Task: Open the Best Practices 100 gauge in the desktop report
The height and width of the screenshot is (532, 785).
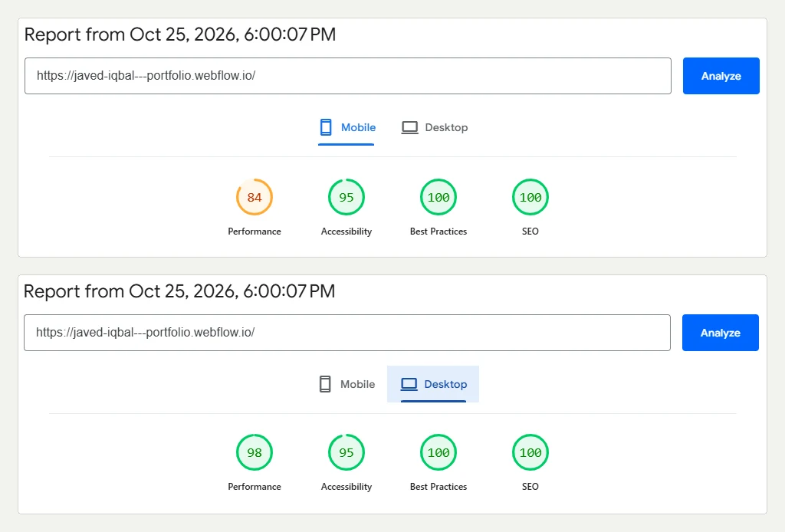Action: pyautogui.click(x=438, y=452)
